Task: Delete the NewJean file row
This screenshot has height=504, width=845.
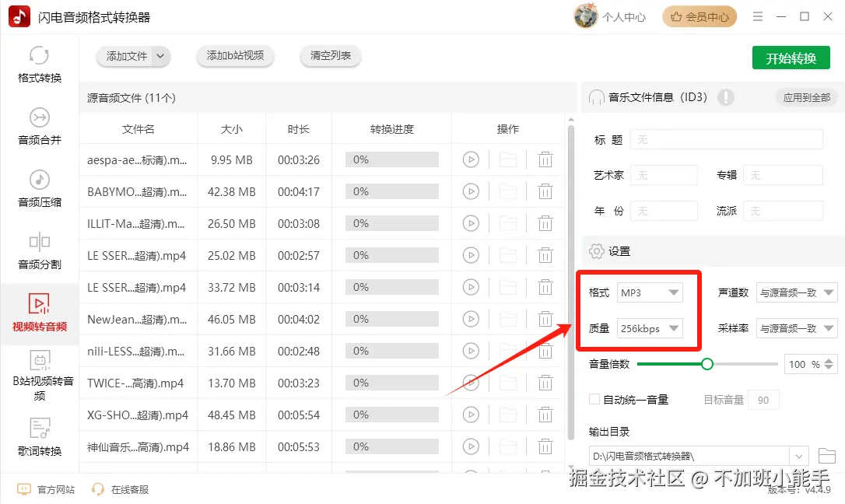Action: pos(545,320)
